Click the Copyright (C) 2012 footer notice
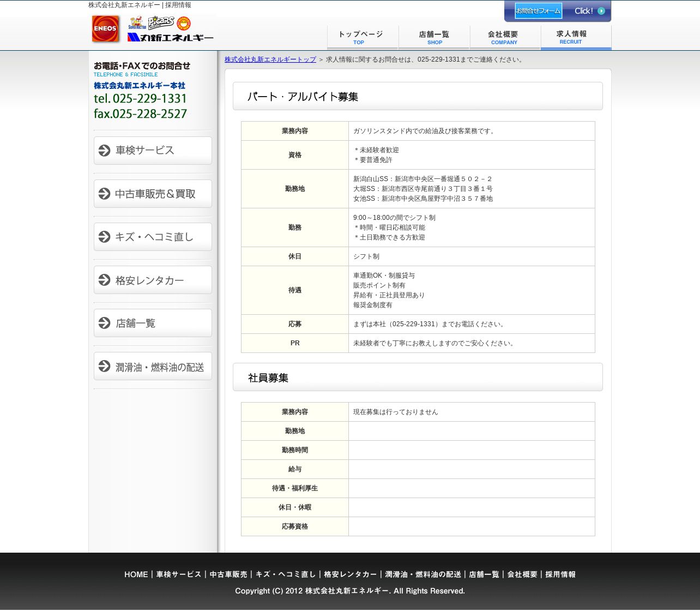 coord(350,591)
